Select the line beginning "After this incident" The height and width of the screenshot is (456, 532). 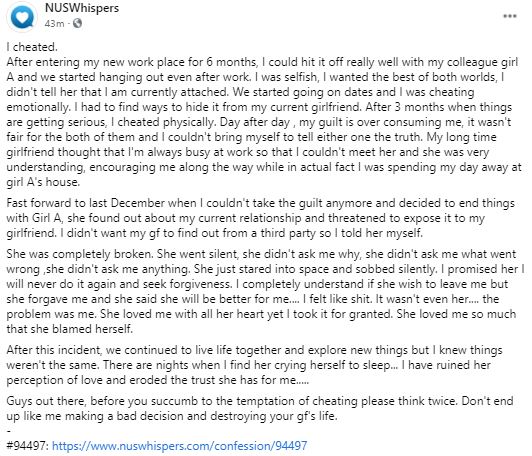[x=254, y=350]
